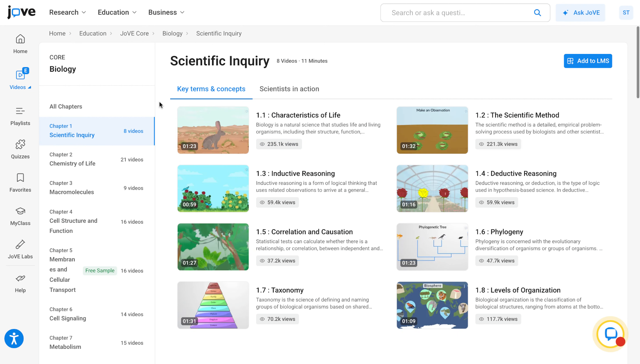Open Phylogeny video thumbnail
The image size is (640, 364).
click(x=432, y=247)
